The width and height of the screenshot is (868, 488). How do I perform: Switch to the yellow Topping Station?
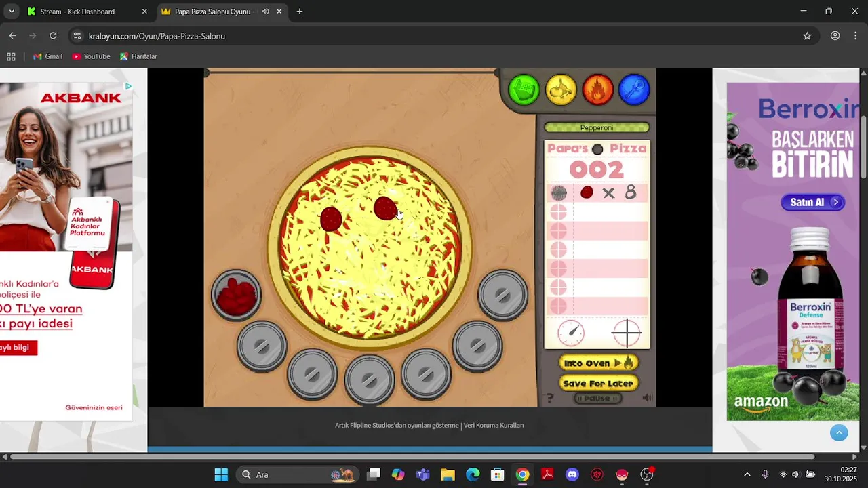pyautogui.click(x=561, y=89)
